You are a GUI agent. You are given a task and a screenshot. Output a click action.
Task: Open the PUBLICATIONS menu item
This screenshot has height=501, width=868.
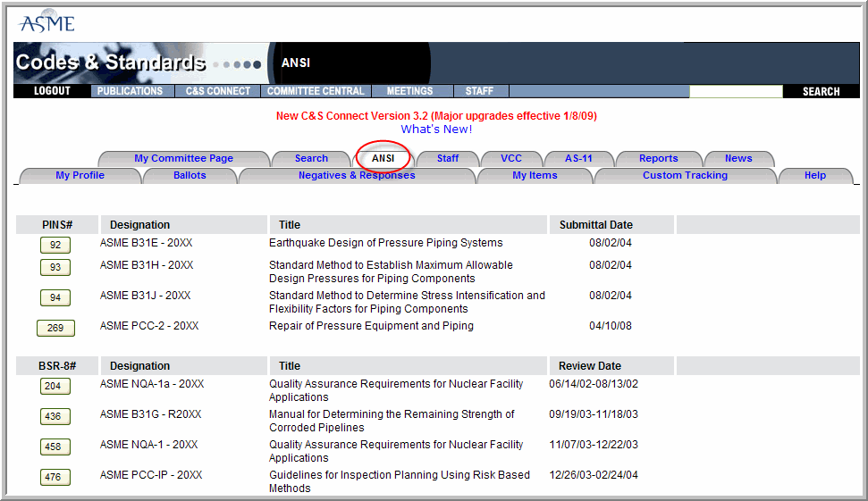pyautogui.click(x=131, y=91)
